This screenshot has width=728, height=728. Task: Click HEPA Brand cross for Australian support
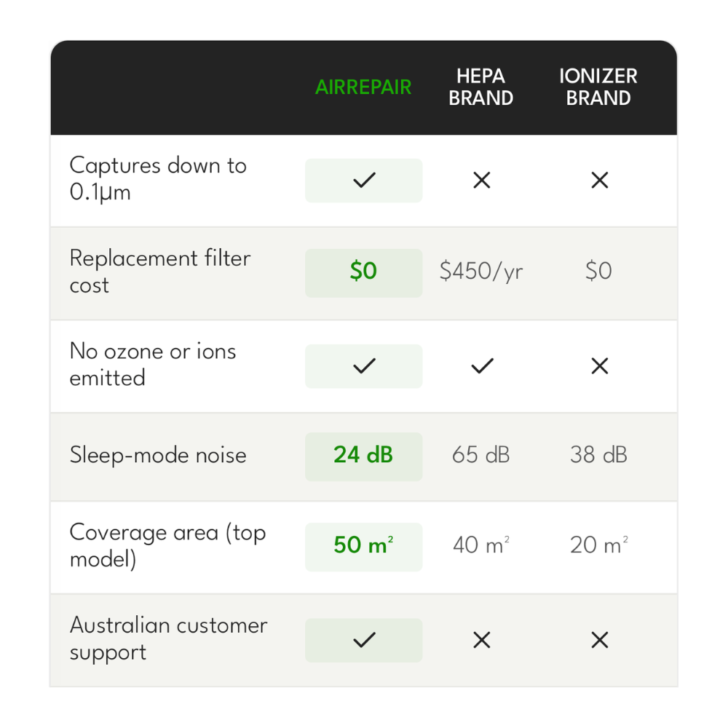point(481,640)
